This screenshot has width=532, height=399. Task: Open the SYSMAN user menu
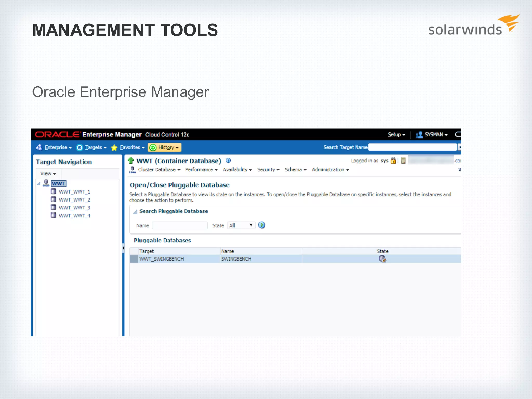click(x=436, y=135)
